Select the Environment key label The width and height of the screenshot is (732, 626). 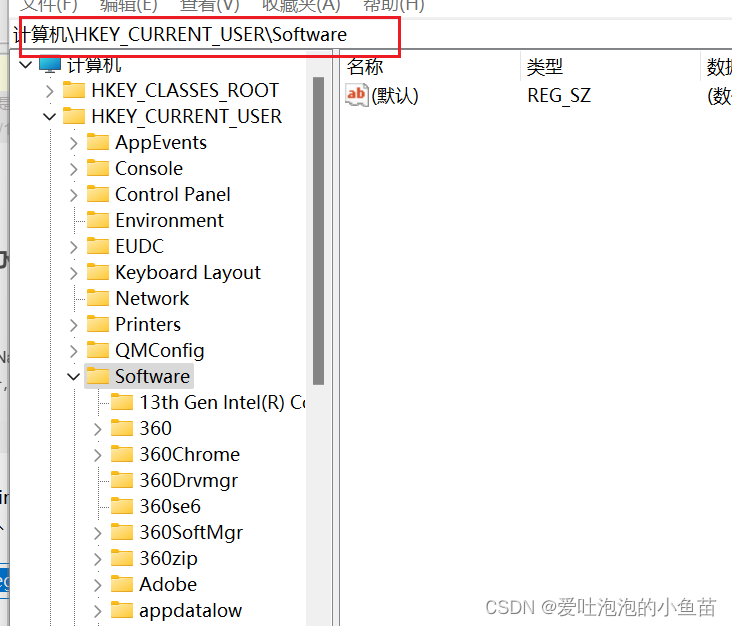point(169,220)
